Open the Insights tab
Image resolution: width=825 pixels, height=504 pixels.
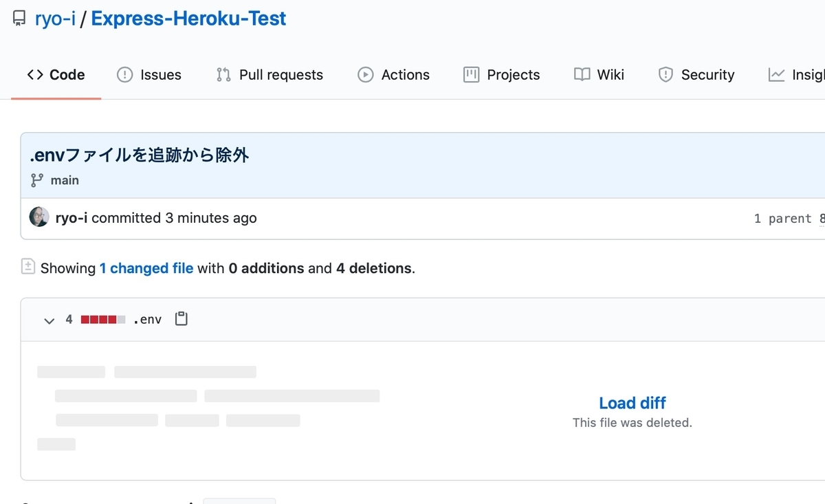click(797, 75)
